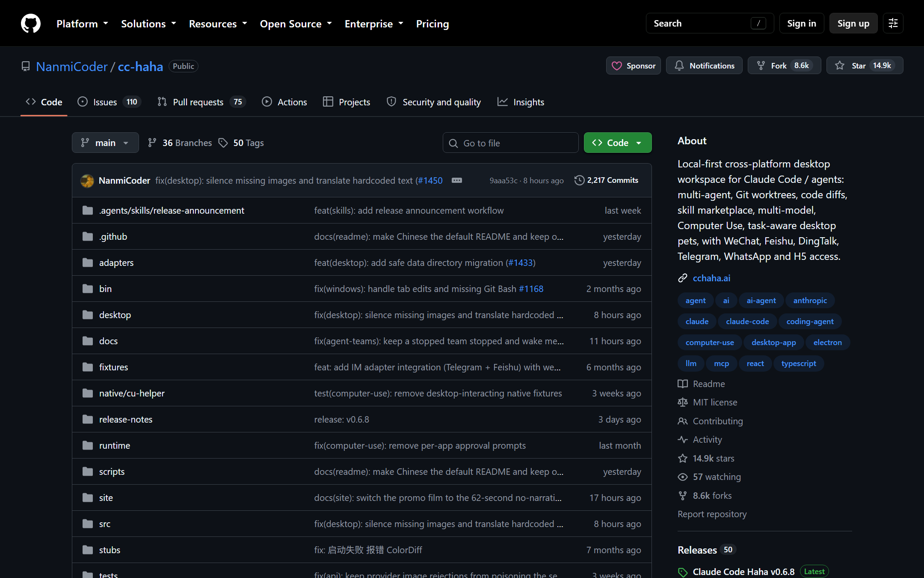Switch to the Pull requests tab
The height and width of the screenshot is (578, 924).
(201, 102)
